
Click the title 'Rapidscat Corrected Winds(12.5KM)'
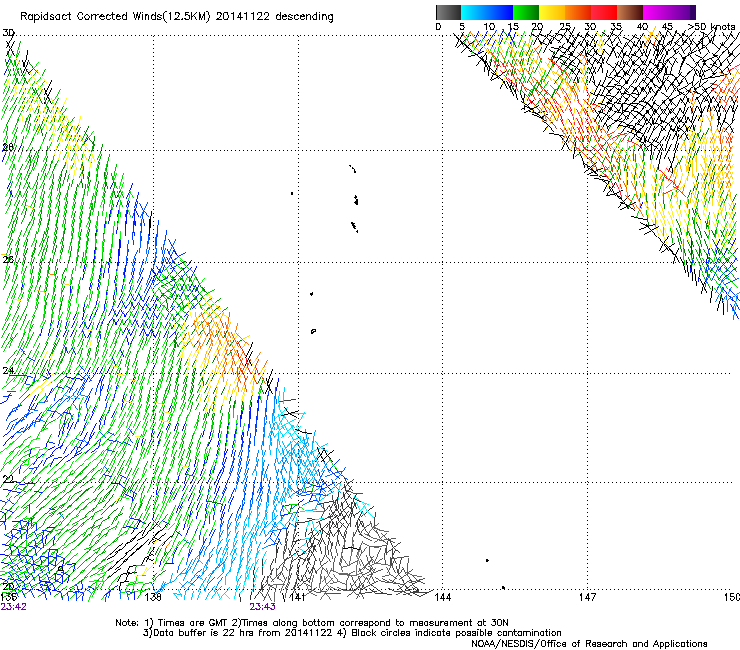pyautogui.click(x=115, y=17)
